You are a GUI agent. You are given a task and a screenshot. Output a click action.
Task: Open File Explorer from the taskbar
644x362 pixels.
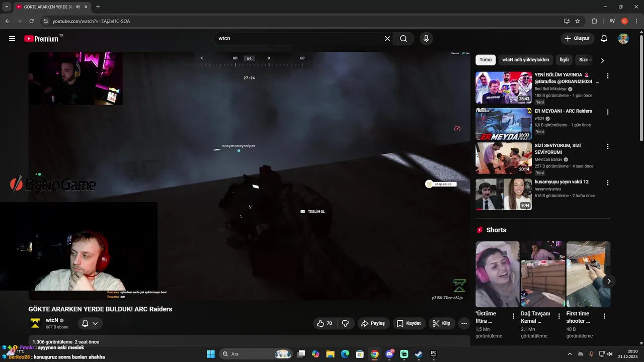[x=330, y=354]
